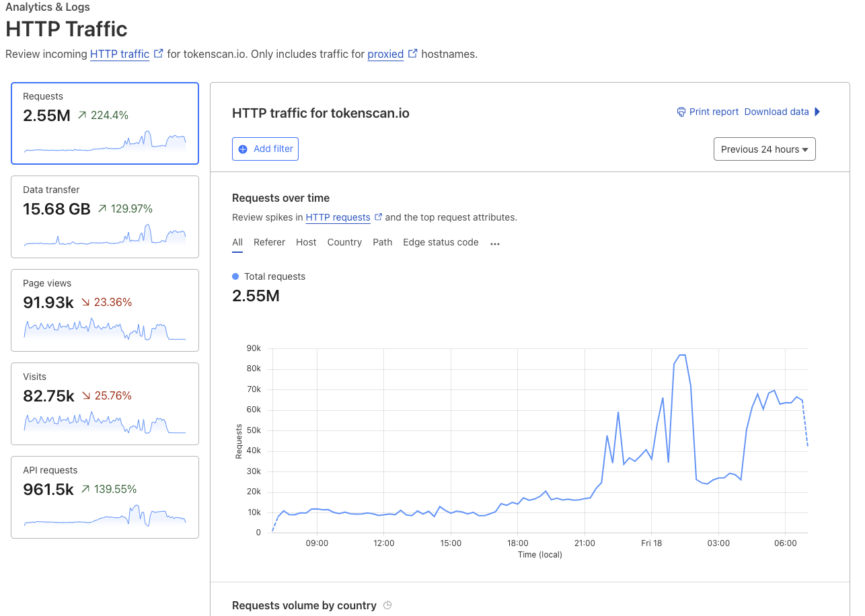
Task: Click the 129.97% change on Data transfer
Action: coord(125,208)
